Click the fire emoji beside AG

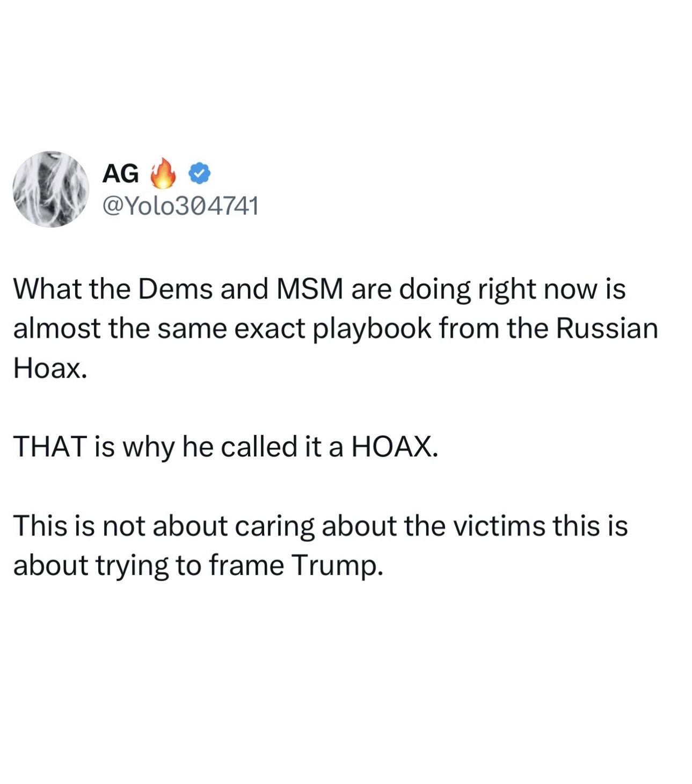(163, 173)
